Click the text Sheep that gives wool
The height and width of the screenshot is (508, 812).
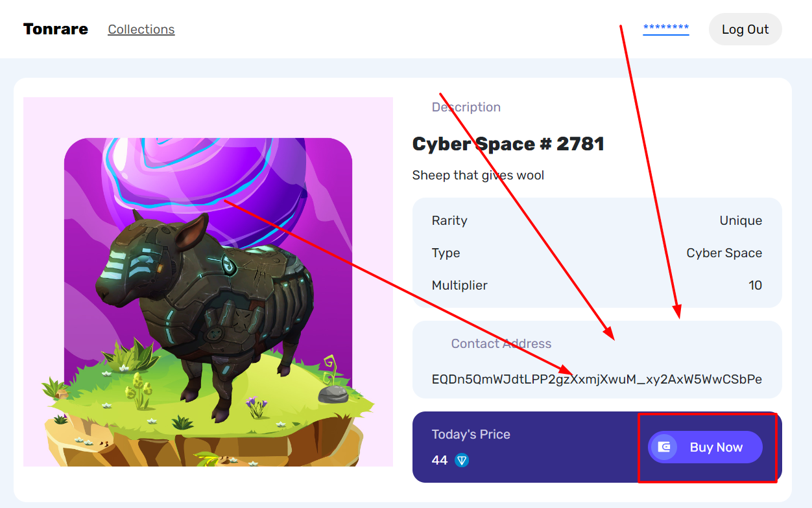478,175
